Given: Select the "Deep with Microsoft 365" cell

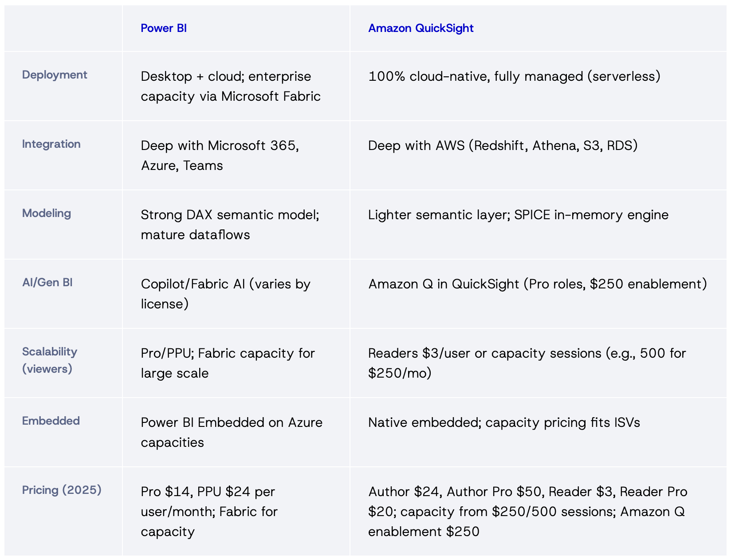Looking at the screenshot, I should point(220,155).
